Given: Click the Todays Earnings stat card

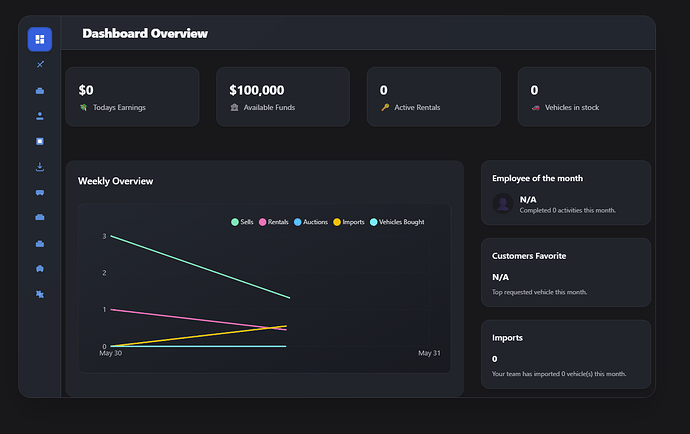Looking at the screenshot, I should (133, 97).
